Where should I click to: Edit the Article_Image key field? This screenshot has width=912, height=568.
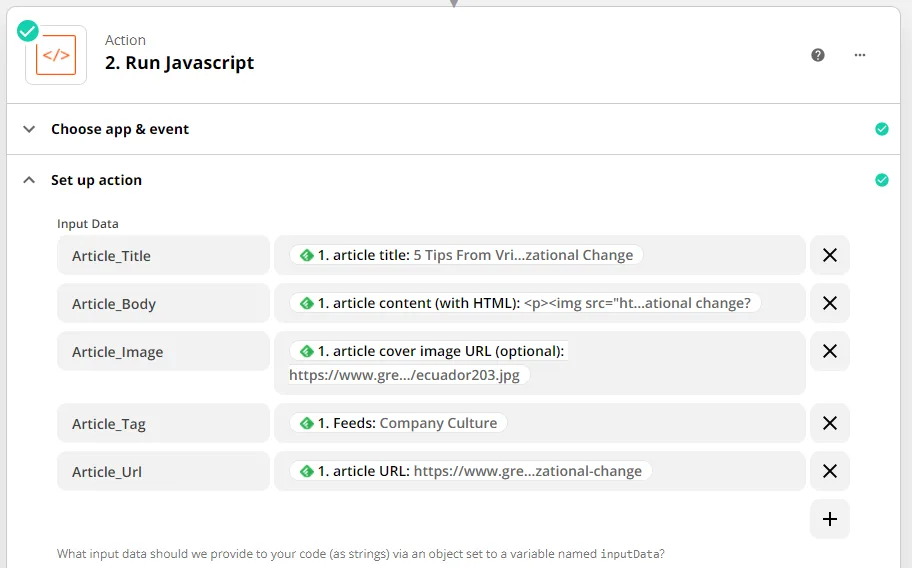pyautogui.click(x=163, y=351)
